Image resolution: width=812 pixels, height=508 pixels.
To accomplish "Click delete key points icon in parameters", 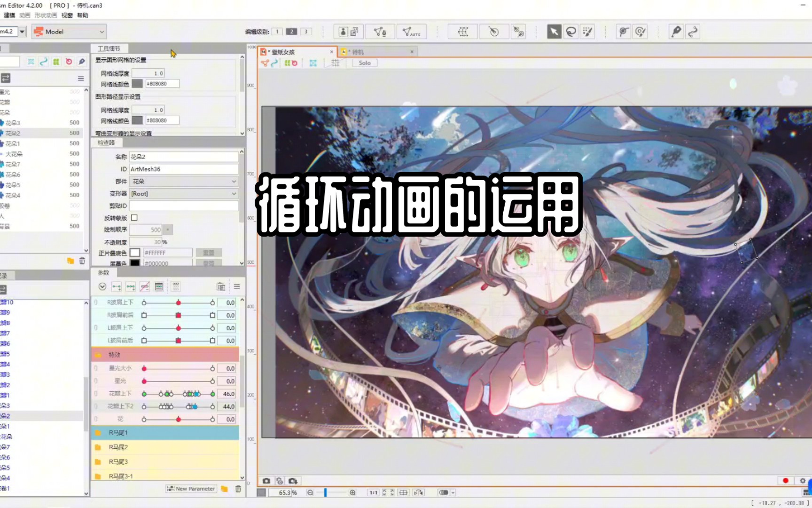I will coord(145,286).
